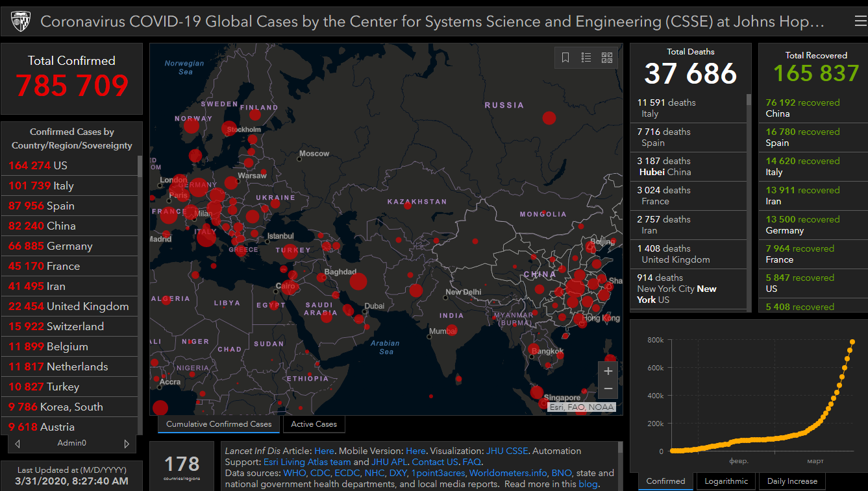
Task: Select the Cumulative Confirmed Cases tab
Action: click(x=219, y=424)
